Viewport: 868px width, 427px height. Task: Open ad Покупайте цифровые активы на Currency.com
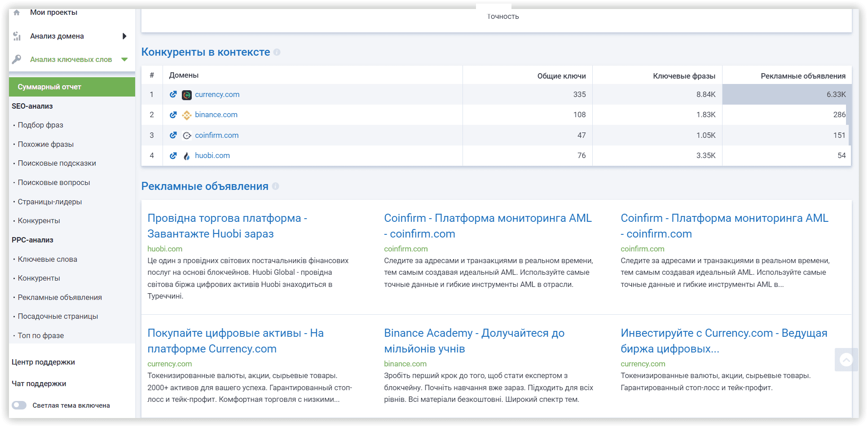[x=236, y=341]
